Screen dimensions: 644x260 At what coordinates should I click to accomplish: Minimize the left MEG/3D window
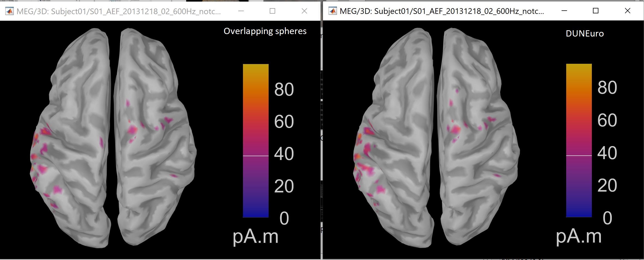click(241, 11)
